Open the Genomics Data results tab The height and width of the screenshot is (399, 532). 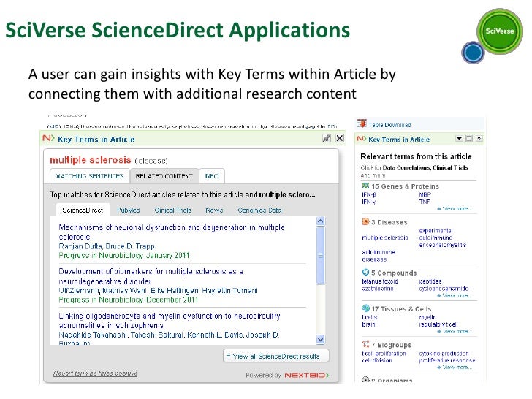point(259,210)
